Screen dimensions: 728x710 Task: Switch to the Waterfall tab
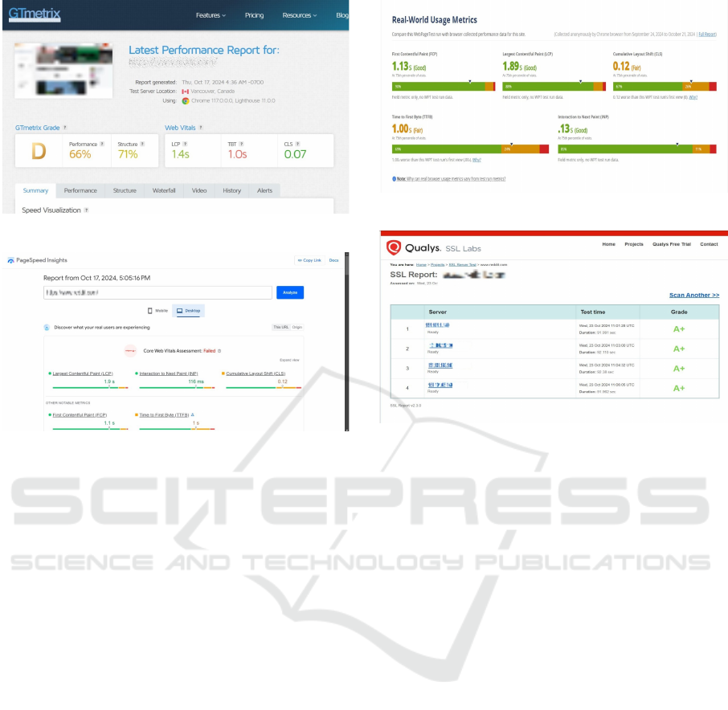(x=164, y=190)
